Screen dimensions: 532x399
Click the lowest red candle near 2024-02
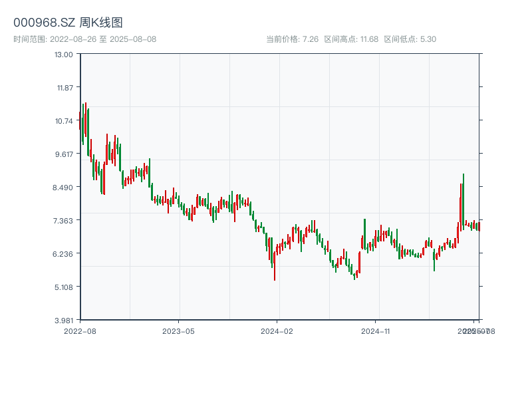275,265
